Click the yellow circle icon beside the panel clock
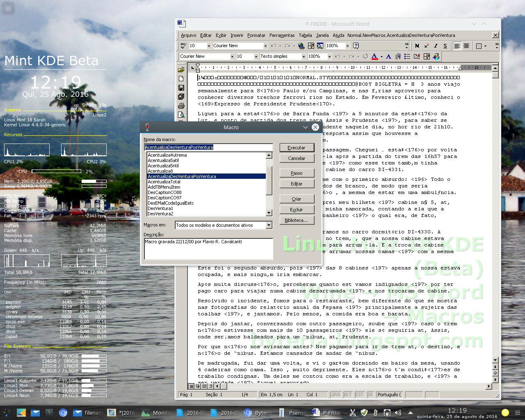The image size is (525, 420). 505,412
